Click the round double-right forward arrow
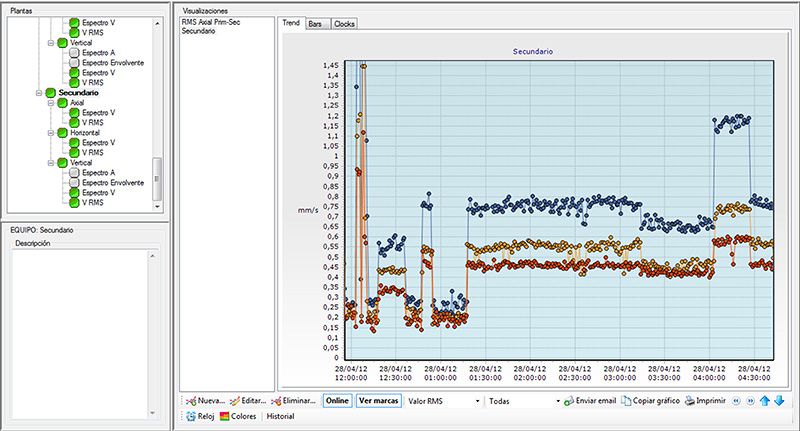The image size is (800, 431). point(751,401)
